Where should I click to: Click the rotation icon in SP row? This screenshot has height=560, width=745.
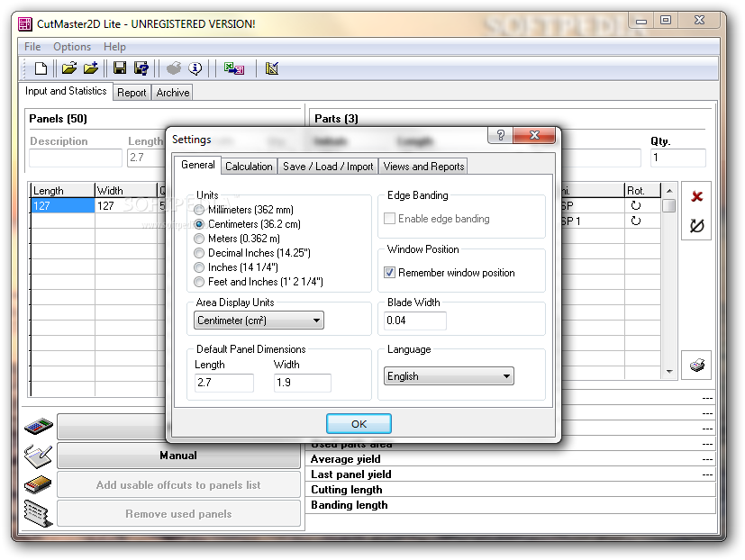[x=636, y=205]
